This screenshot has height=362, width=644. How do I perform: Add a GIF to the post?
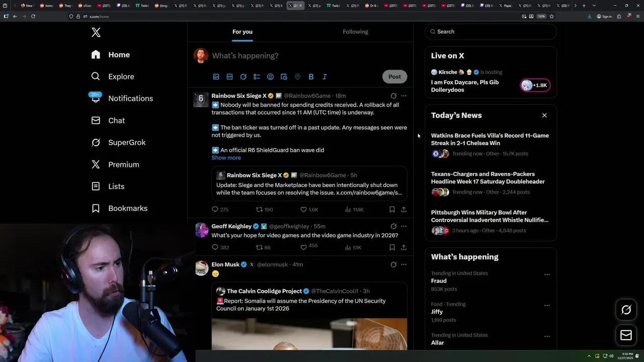coord(229,77)
